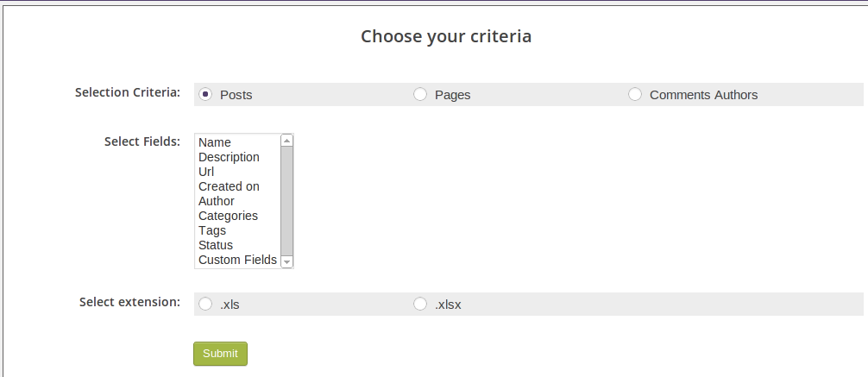Viewport: 868px width, 377px height.
Task: Choose Tags from the fields list
Action: [x=212, y=230]
